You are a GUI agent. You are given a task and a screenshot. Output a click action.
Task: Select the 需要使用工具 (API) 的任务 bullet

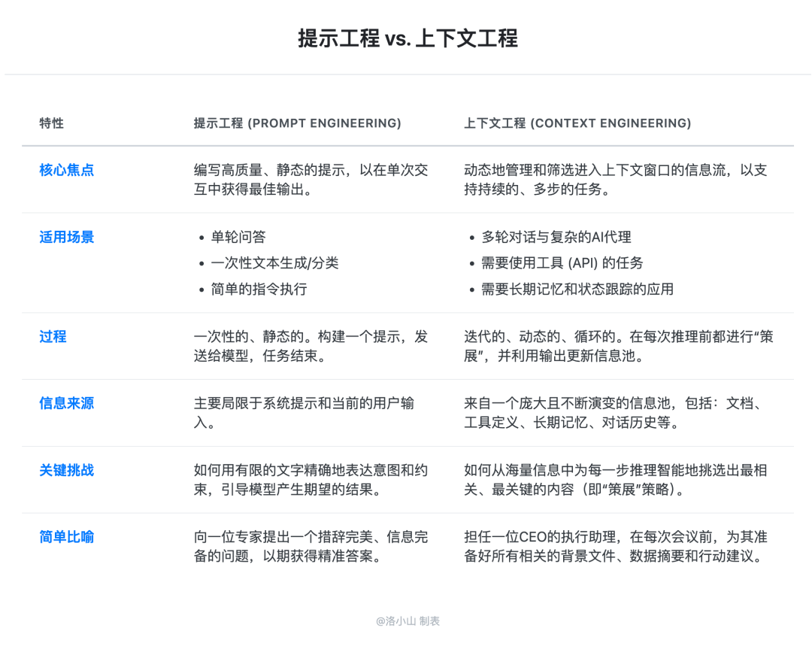(562, 263)
